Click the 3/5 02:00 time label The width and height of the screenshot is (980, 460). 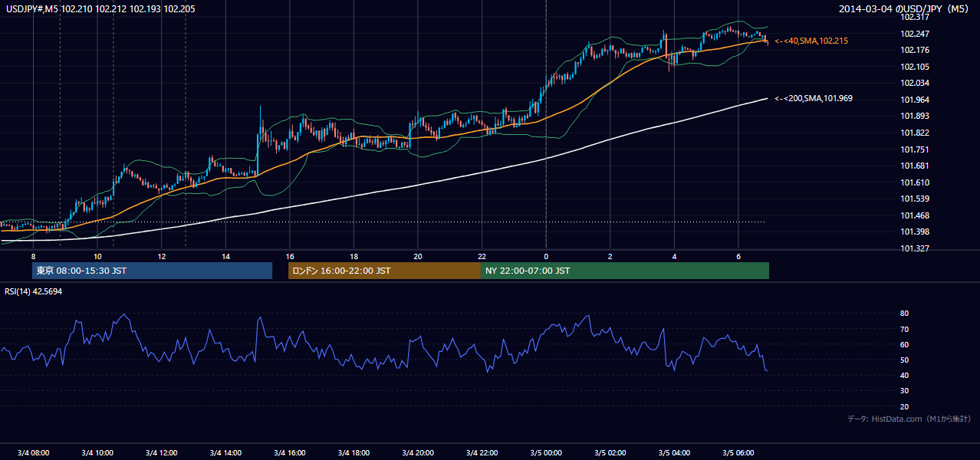[x=610, y=452]
